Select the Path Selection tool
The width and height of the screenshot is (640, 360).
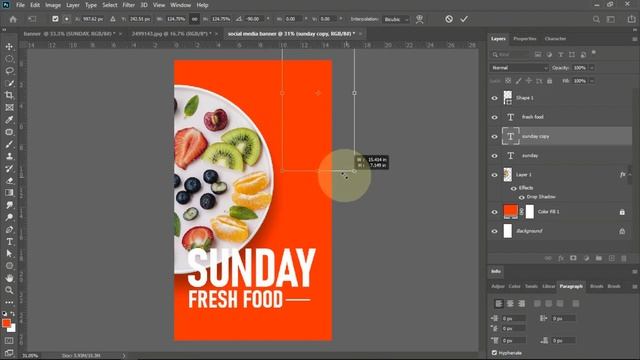9,253
